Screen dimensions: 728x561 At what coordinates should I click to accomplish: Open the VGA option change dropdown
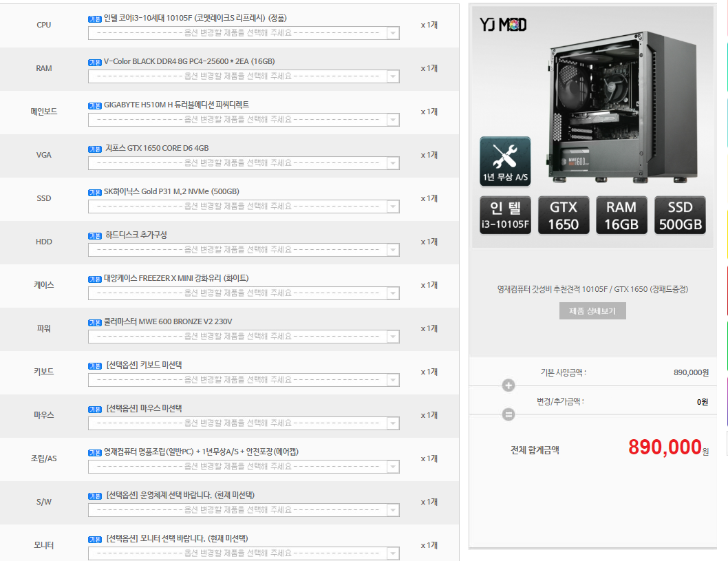(x=244, y=163)
